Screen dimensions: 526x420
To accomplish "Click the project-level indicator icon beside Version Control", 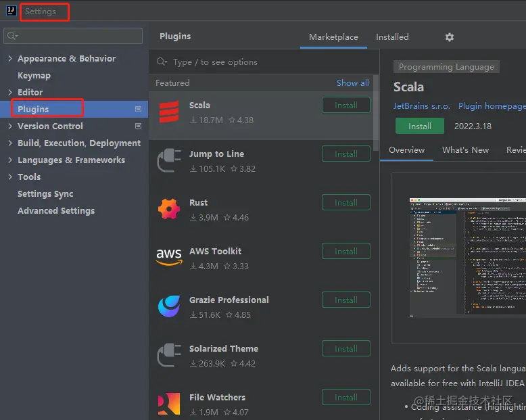I will tap(138, 126).
